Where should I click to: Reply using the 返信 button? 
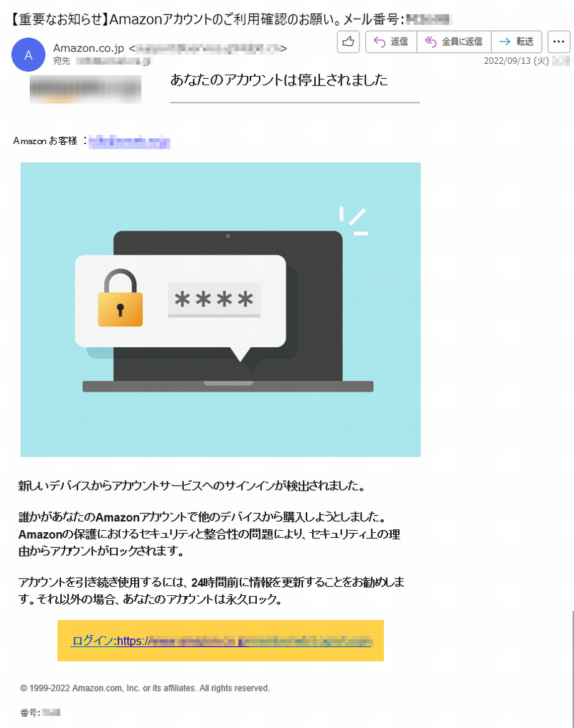[391, 42]
